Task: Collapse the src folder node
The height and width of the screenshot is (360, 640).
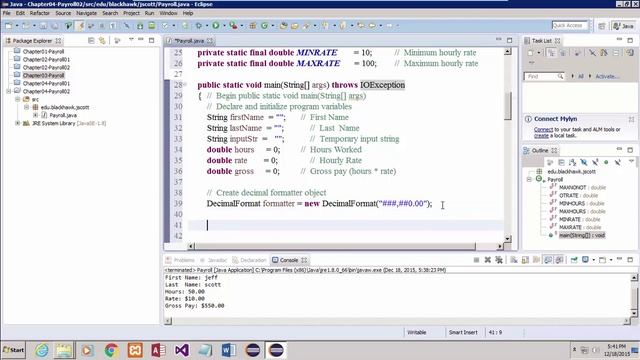Action: [x=18, y=99]
